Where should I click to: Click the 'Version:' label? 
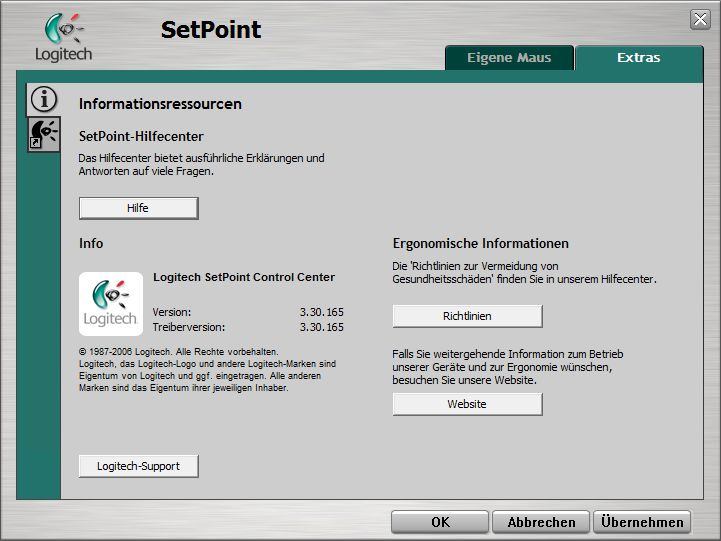tap(172, 312)
